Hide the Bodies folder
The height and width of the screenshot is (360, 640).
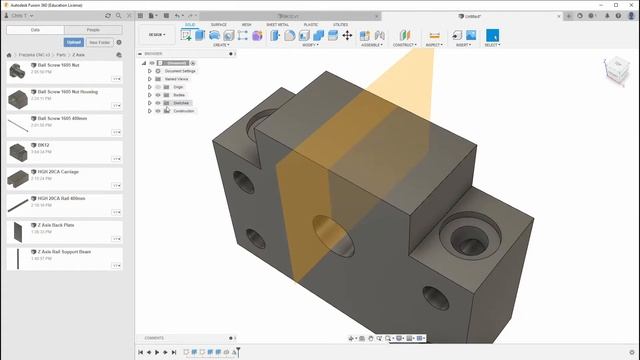pos(158,95)
